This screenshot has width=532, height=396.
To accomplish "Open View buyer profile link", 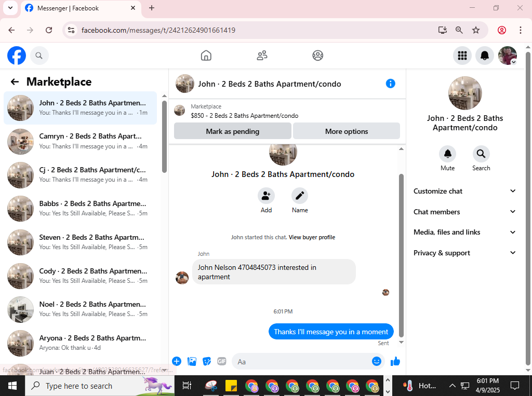I will click(x=312, y=237).
